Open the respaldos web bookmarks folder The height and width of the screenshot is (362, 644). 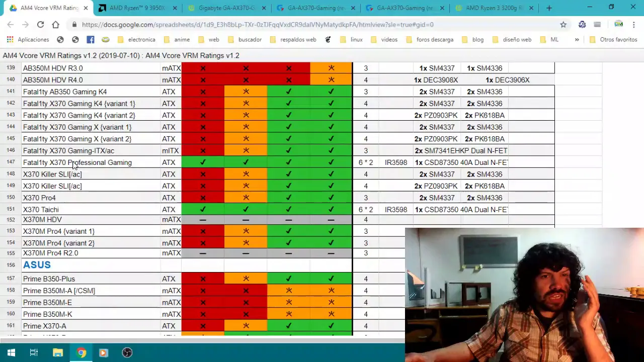pos(293,39)
